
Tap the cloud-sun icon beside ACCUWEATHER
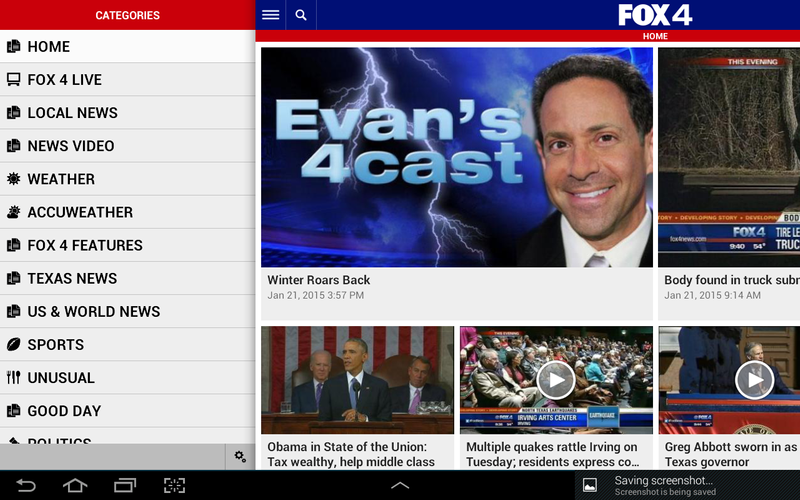tap(14, 212)
